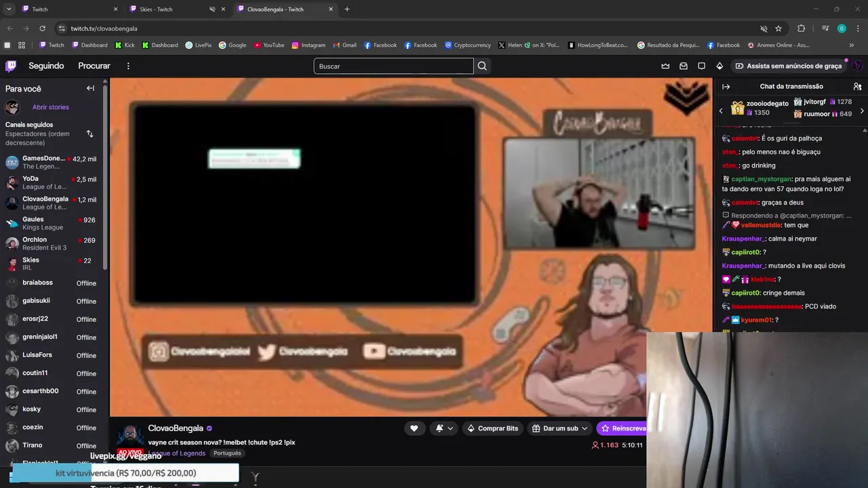
Task: Click the zoooiodegato top gifter entry
Action: tap(759, 108)
